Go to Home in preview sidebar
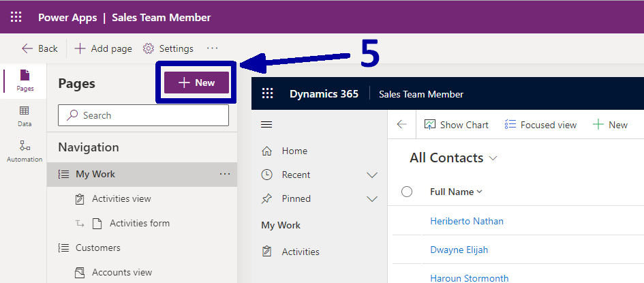 pos(284,151)
